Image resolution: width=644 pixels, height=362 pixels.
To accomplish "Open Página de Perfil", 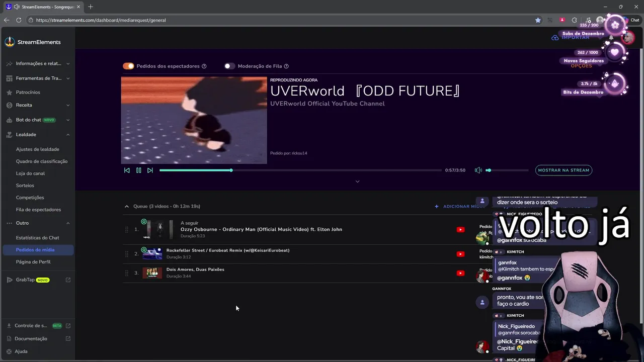I will [33, 262].
